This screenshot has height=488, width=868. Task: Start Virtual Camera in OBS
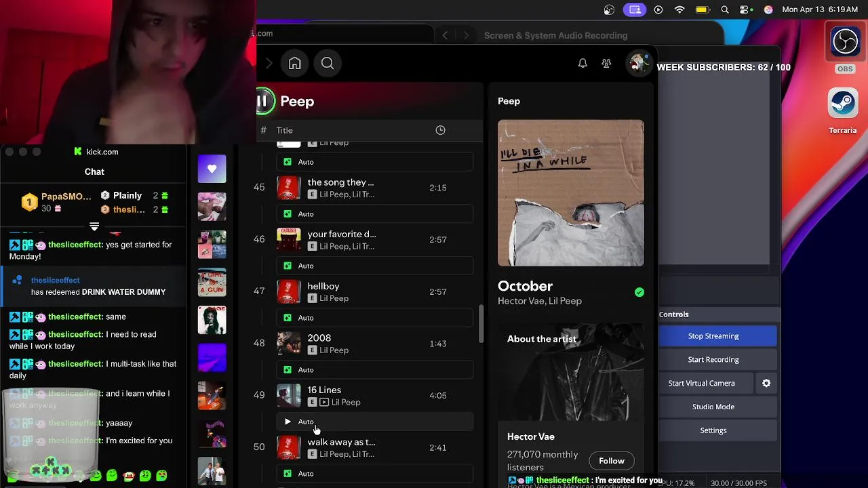701,384
